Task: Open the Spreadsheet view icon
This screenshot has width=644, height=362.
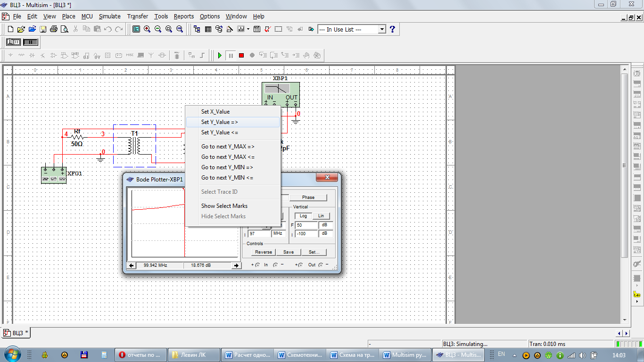Action: [208, 29]
